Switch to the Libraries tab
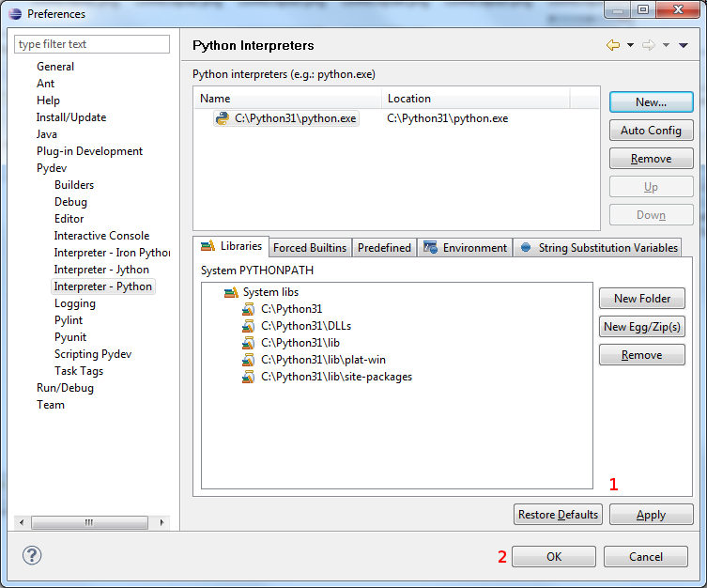The height and width of the screenshot is (588, 707). coord(231,246)
